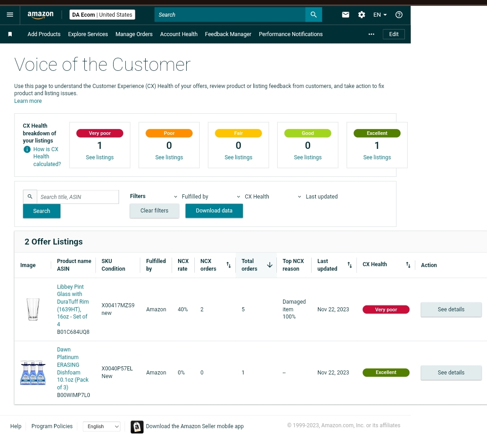
Task: Click the Help footer link
Action: point(16,426)
